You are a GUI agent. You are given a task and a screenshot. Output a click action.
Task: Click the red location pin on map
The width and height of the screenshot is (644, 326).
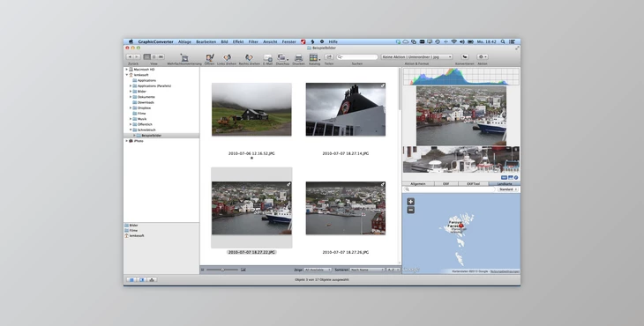click(461, 226)
